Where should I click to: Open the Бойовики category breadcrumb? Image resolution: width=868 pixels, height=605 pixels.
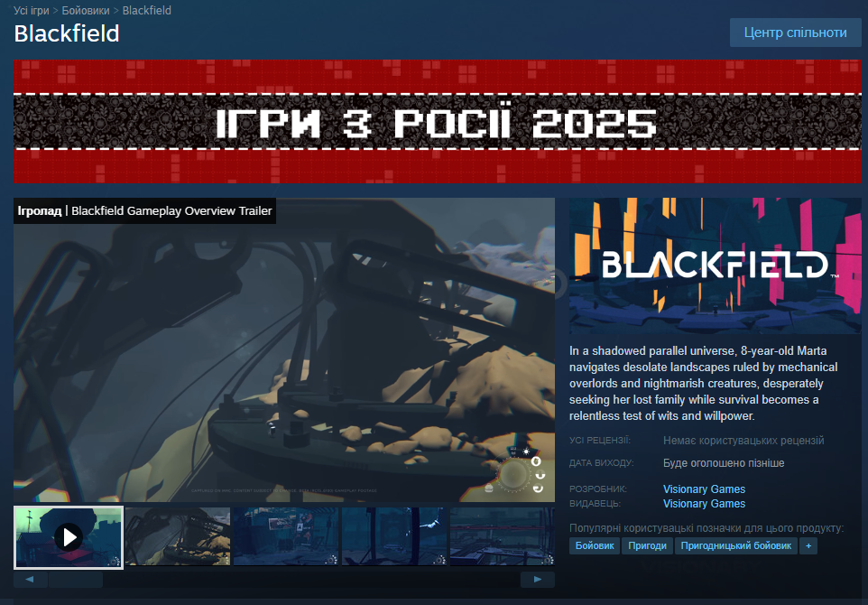86,11
